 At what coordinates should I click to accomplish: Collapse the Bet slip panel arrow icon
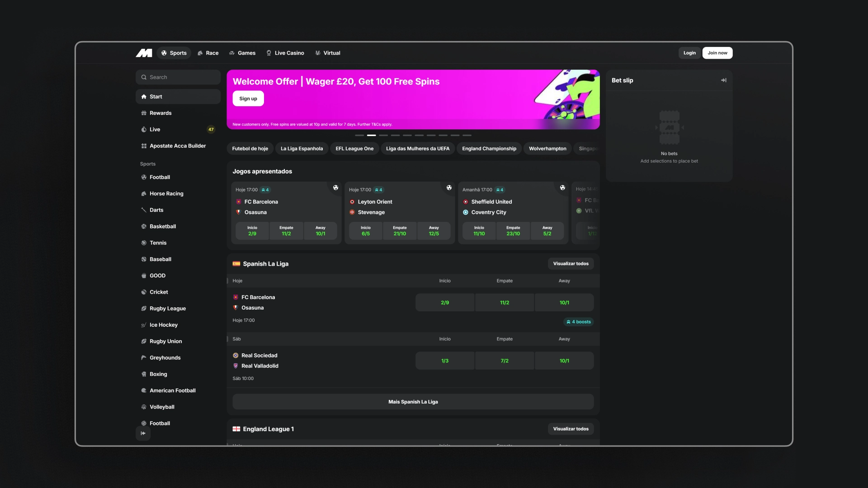point(723,80)
